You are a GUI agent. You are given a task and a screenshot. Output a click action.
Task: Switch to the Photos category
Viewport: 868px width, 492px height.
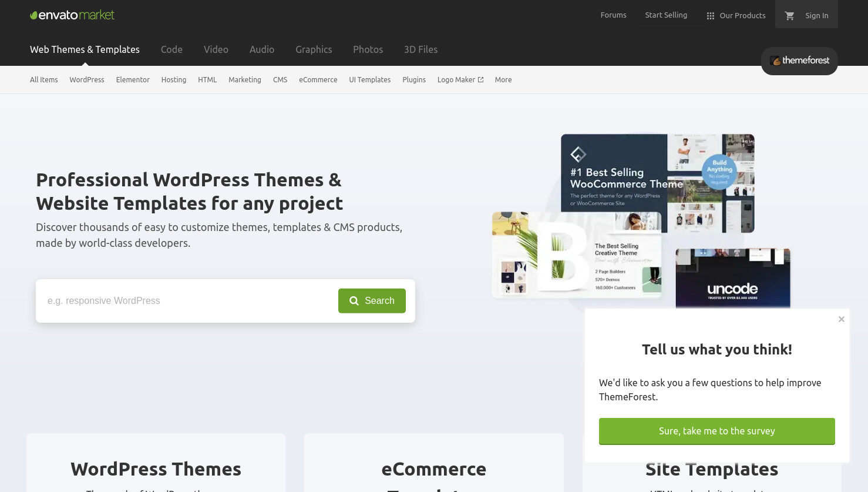[x=368, y=49]
